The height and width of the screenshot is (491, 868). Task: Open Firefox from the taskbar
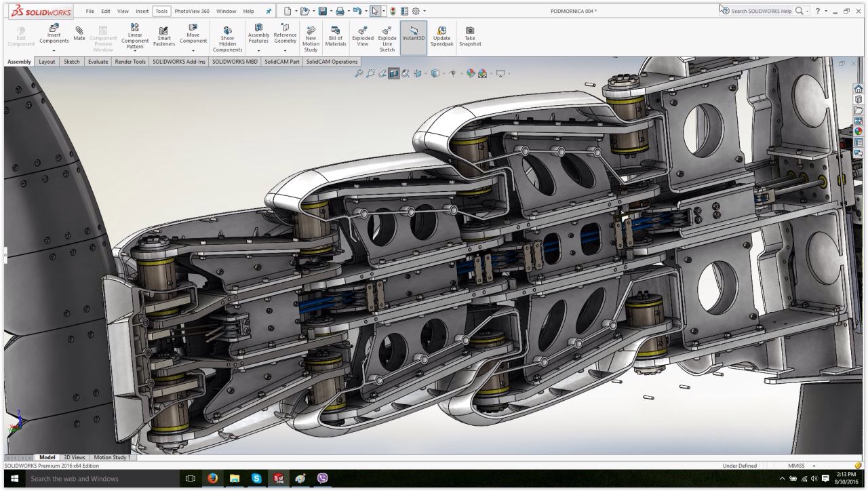(212, 479)
